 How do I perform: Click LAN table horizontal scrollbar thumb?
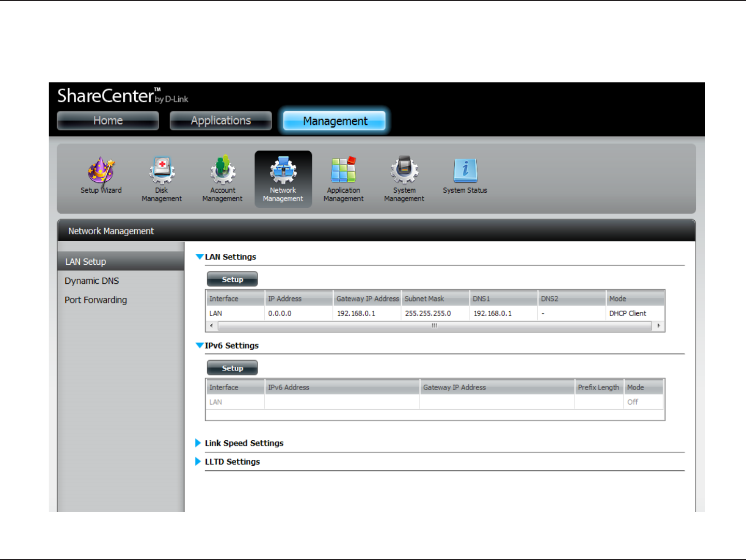(x=435, y=326)
